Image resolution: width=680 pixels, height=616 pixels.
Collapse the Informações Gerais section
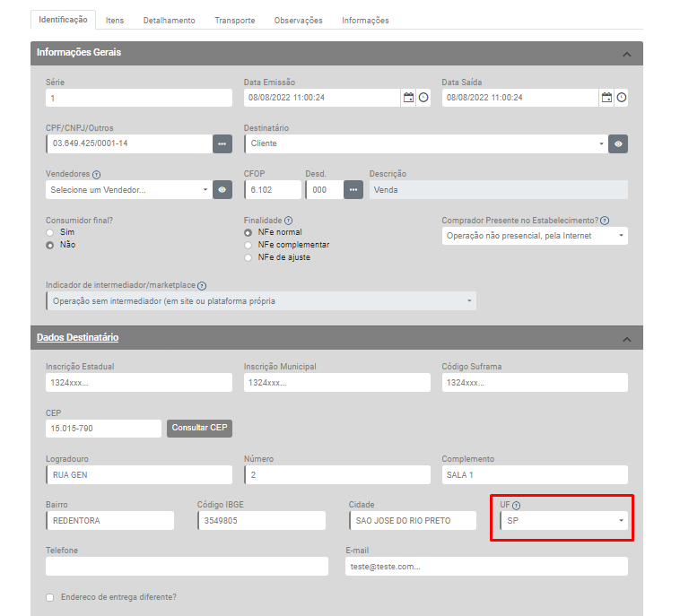[x=626, y=54]
